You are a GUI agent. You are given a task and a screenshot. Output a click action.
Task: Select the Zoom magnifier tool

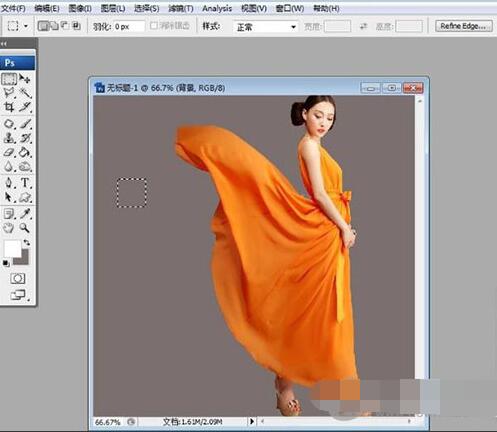click(x=24, y=228)
